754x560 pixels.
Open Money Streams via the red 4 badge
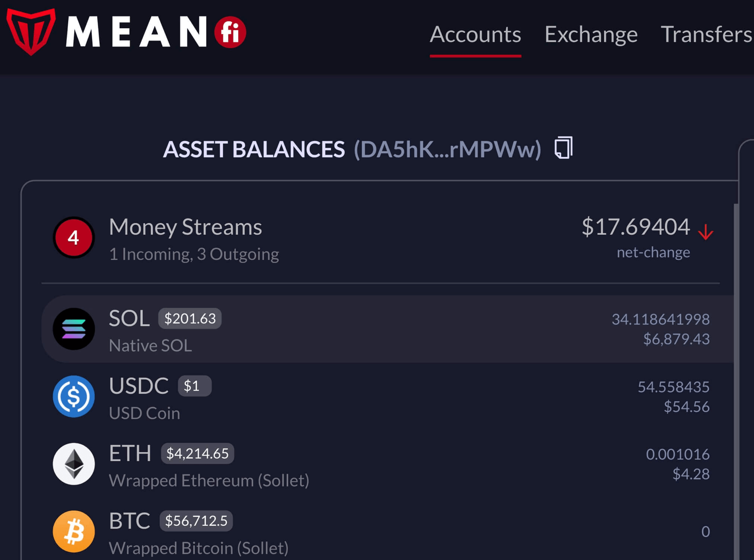74,238
